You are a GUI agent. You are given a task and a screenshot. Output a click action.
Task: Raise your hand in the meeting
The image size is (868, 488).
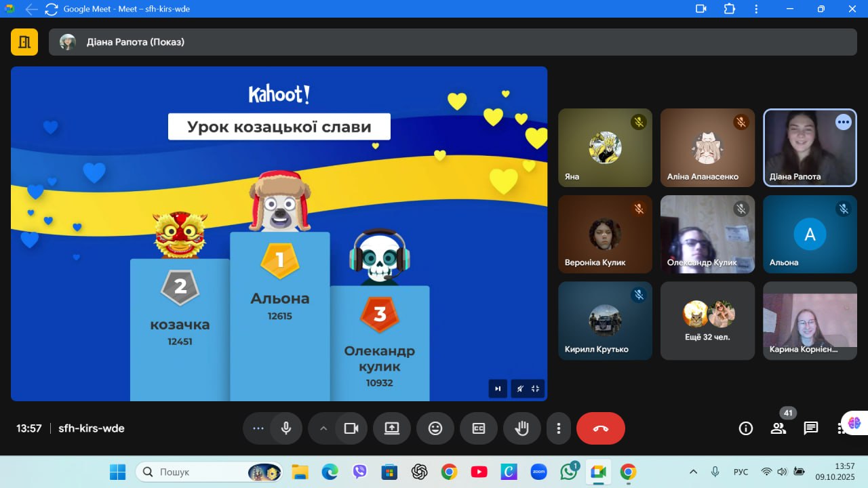coord(522,428)
